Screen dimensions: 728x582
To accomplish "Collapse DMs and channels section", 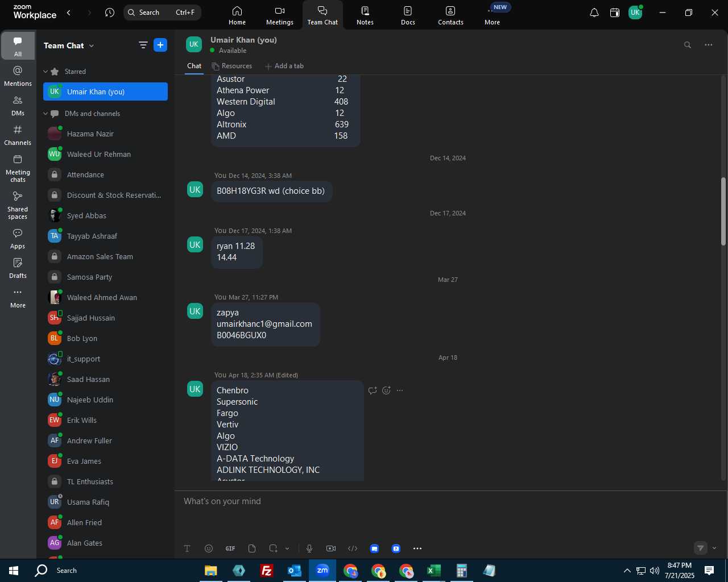I will [45, 114].
